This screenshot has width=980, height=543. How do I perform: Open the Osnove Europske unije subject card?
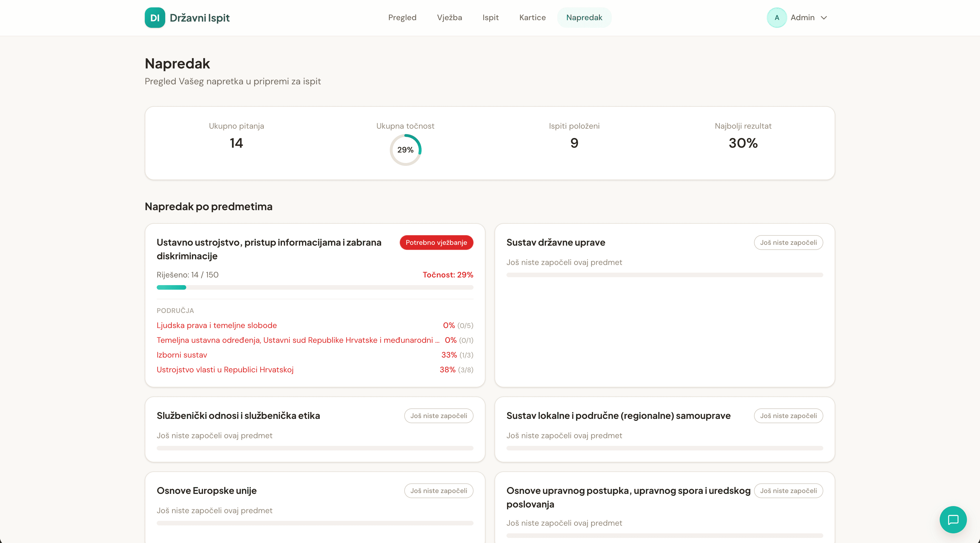(207, 490)
